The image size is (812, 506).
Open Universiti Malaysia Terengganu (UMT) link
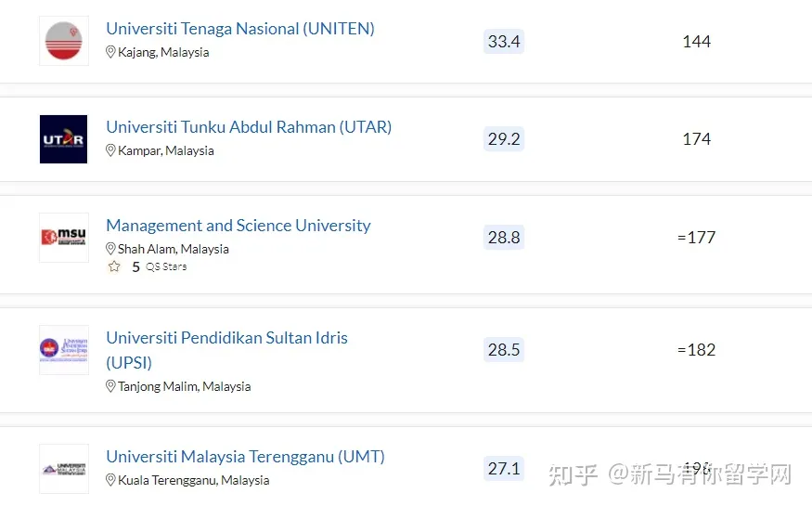click(245, 457)
